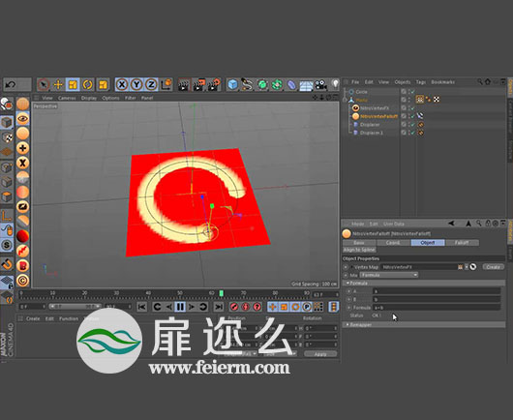The image size is (513, 420).
Task: Switch to the Coord. tab
Action: 394,243
